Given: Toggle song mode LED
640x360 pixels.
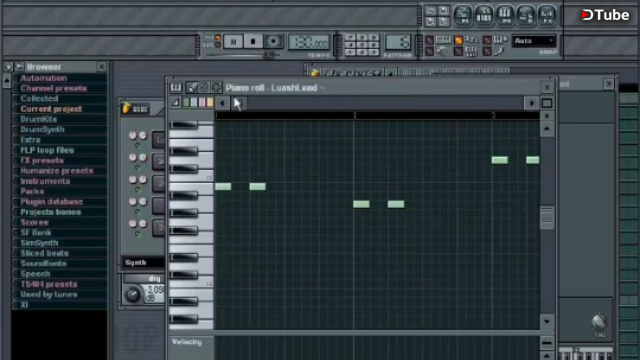Looking at the screenshot, I should click(218, 45).
